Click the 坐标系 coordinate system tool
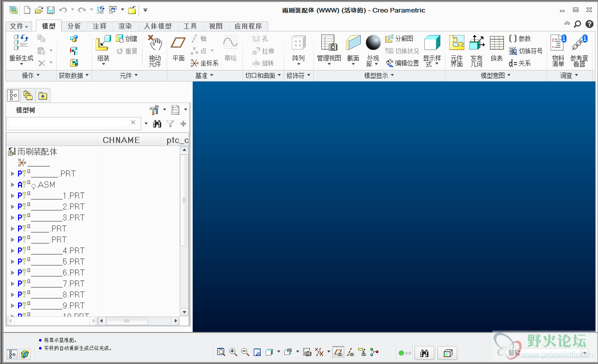 pyautogui.click(x=205, y=63)
